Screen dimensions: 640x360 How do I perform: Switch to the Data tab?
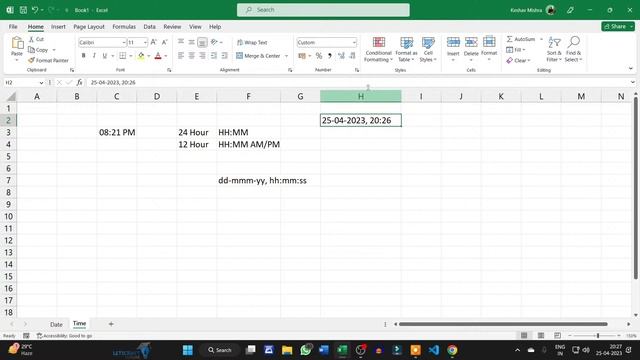pos(149,27)
